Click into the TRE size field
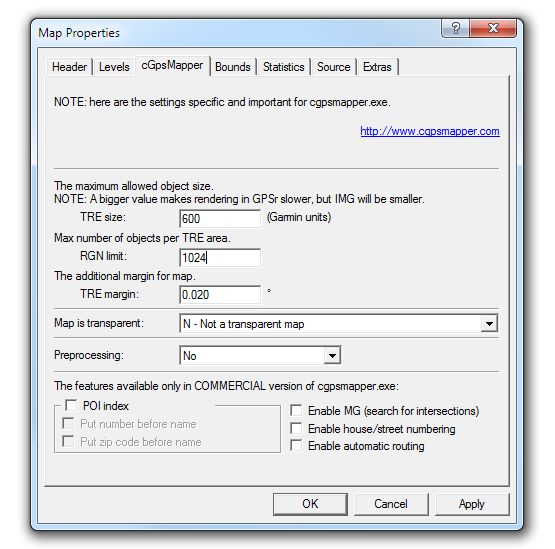This screenshot has height=549, width=555. (x=220, y=218)
